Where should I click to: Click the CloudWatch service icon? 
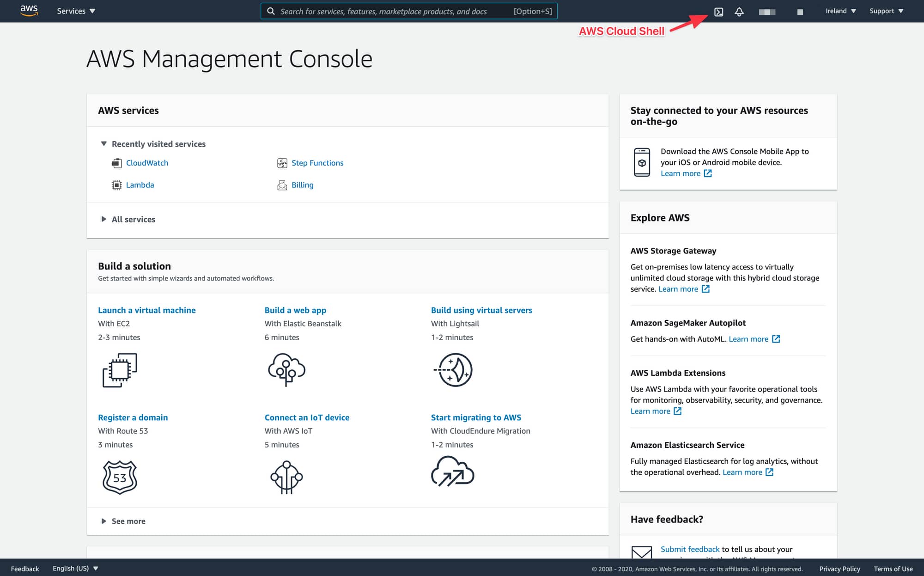click(116, 163)
